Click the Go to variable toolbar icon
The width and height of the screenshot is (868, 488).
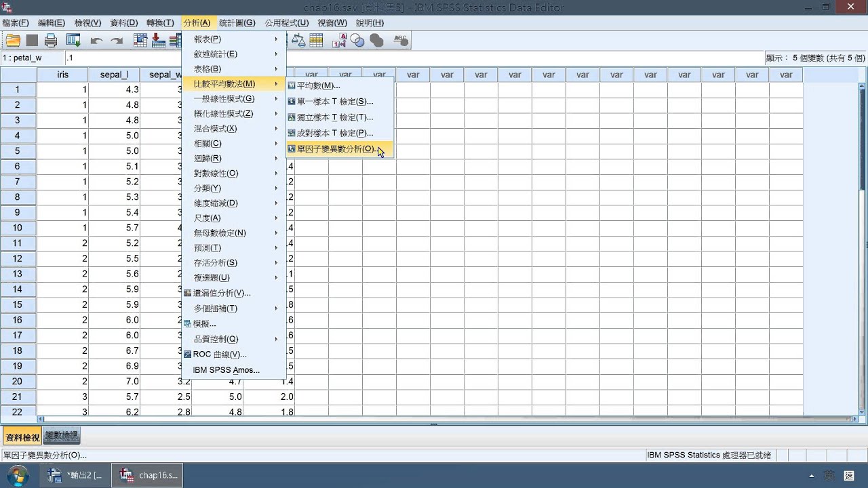[x=159, y=41]
